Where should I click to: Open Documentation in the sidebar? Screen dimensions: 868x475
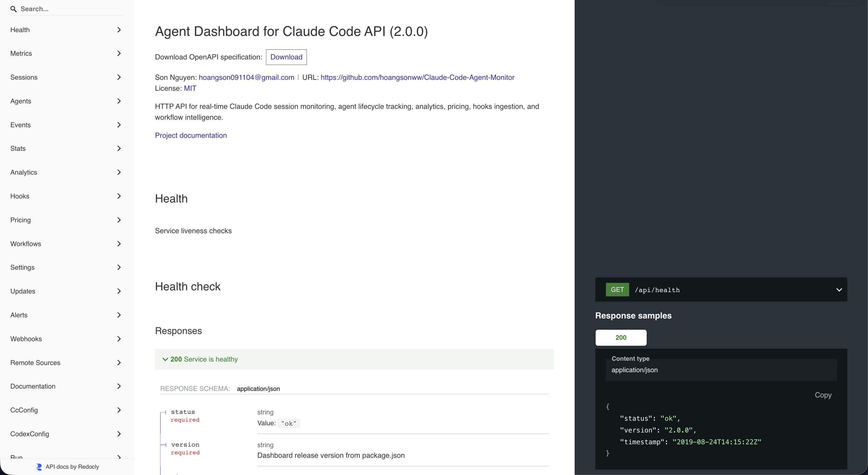[67, 386]
